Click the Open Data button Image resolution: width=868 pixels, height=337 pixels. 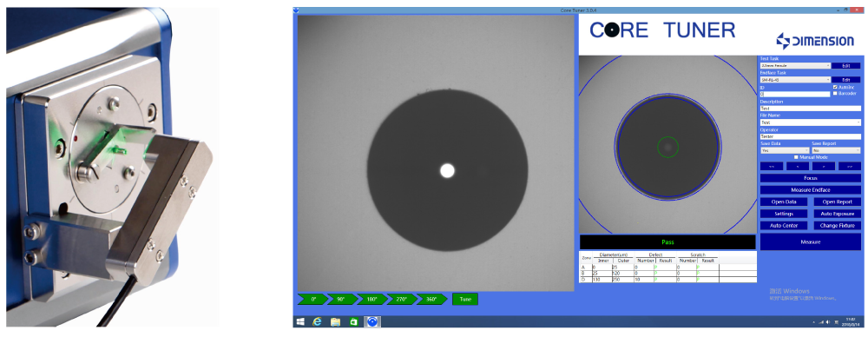coord(784,202)
